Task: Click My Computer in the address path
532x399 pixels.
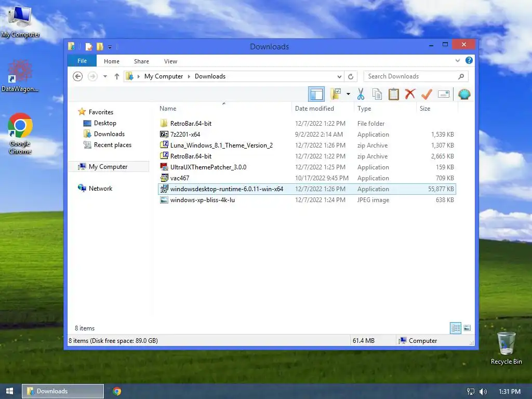Action: point(164,76)
